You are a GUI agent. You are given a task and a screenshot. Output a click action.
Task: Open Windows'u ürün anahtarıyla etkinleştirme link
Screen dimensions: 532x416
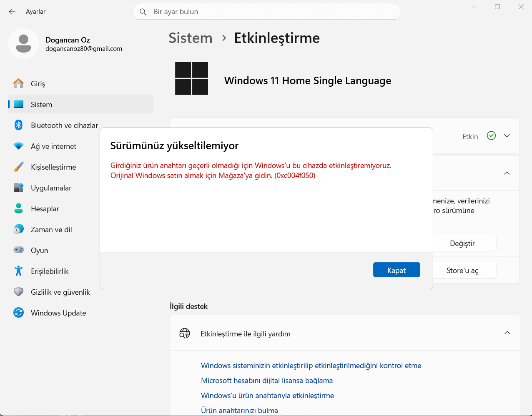click(x=267, y=396)
